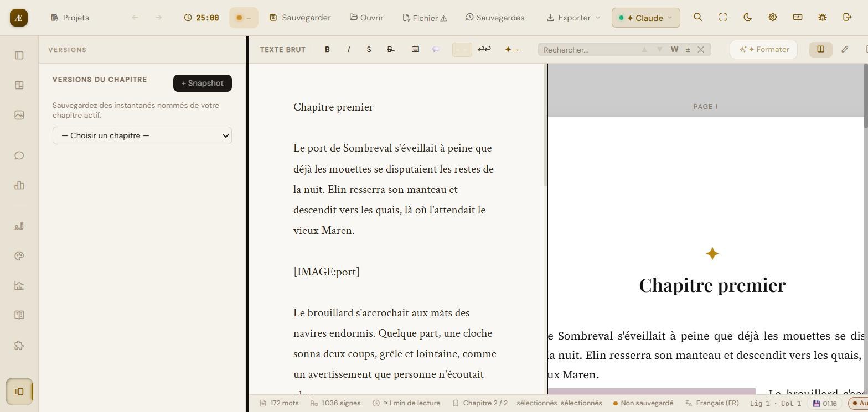
Task: Open the line chart analytics sidebar icon
Action: click(x=19, y=286)
